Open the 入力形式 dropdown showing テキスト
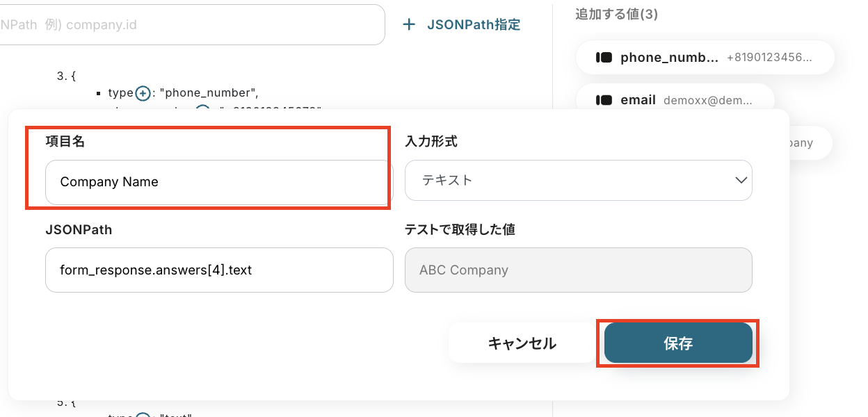 coord(577,181)
